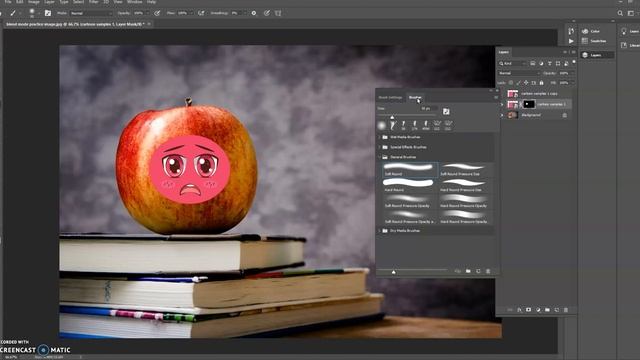Viewport: 640px width, 360px height.
Task: Open the layer Opacity dropdown
Action: pos(567,73)
